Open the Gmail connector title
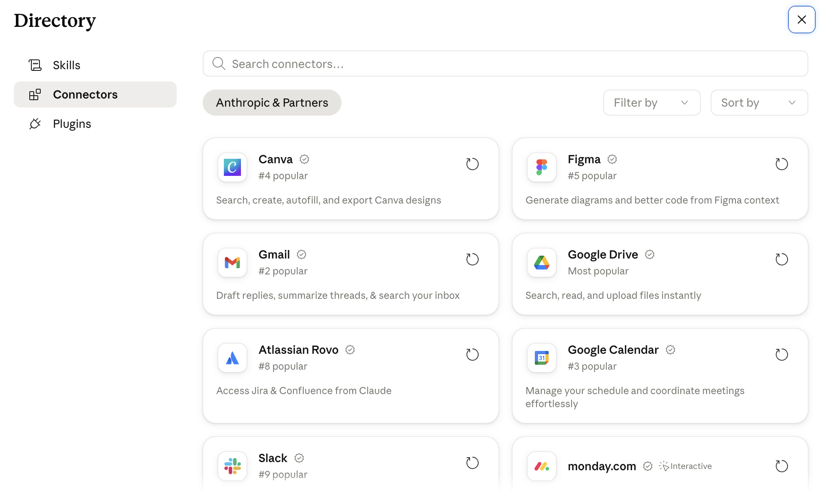 [x=274, y=254]
